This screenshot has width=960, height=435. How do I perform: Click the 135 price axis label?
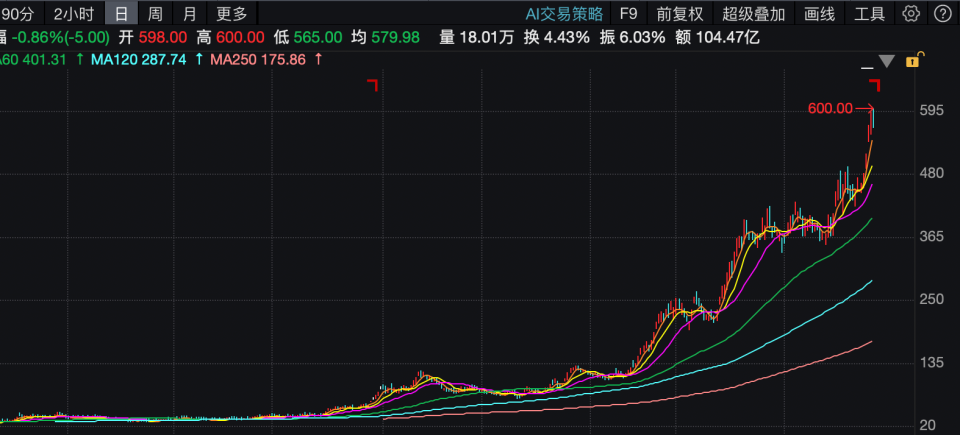[934, 363]
